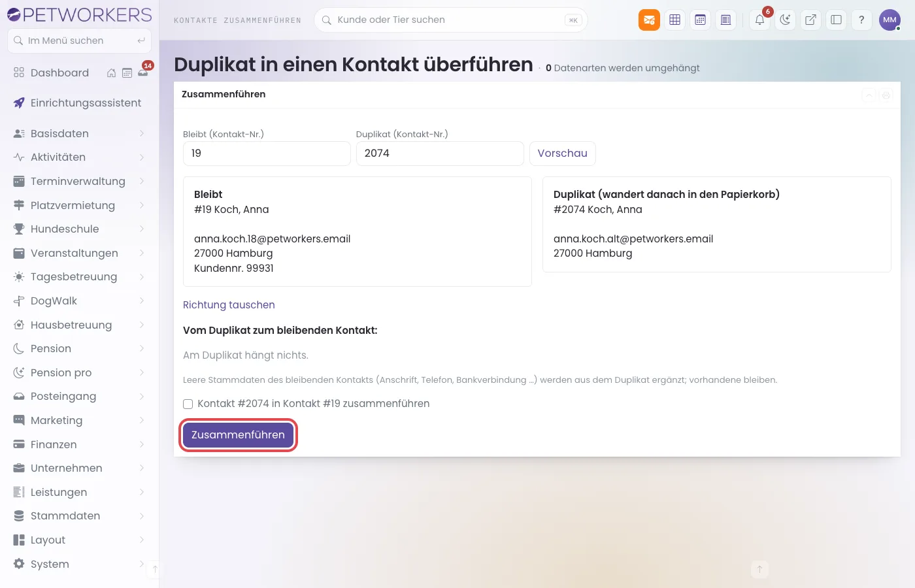
Task: Click the Zusammenführen button
Action: pyautogui.click(x=238, y=435)
